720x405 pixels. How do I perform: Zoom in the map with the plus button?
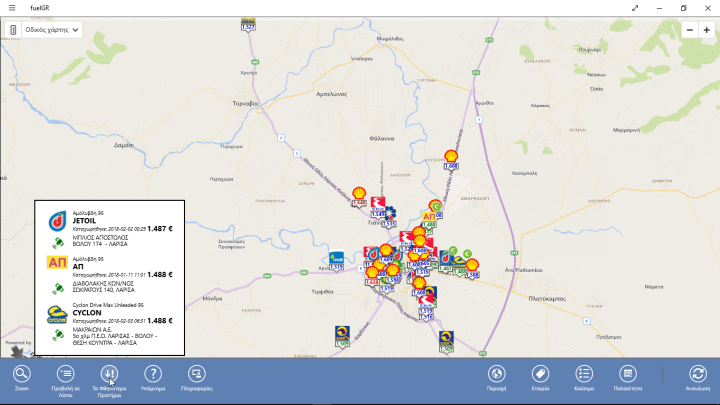tap(706, 30)
